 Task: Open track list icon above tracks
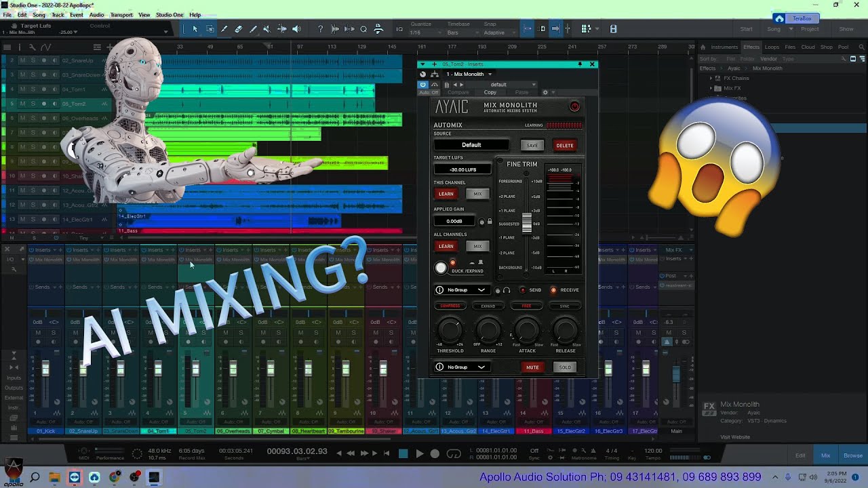pyautogui.click(x=7, y=47)
